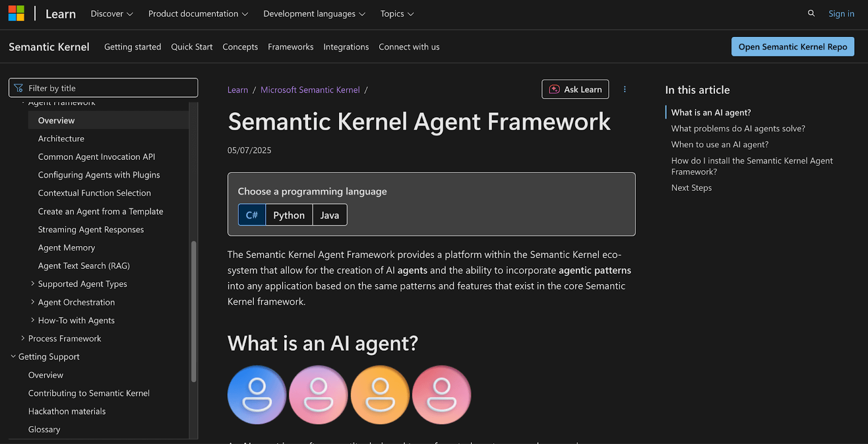Screen dimensions: 868x444
Task: Click Open Semantic Kernel Repo button
Action: point(792,47)
